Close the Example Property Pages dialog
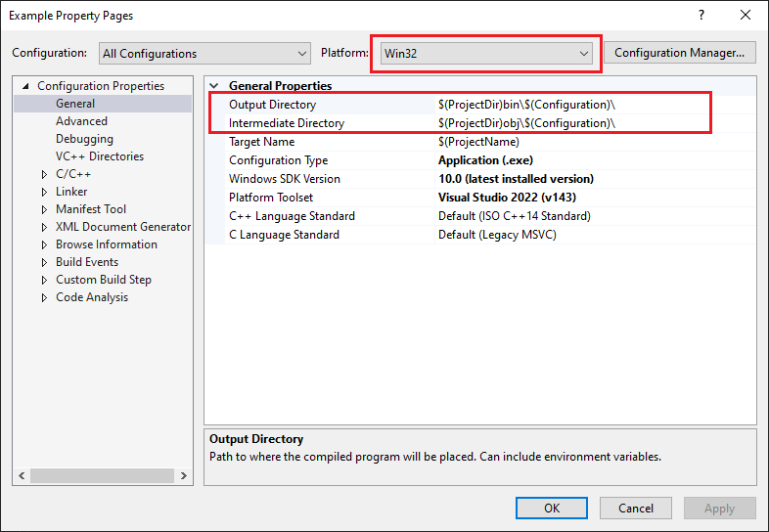 tap(746, 16)
